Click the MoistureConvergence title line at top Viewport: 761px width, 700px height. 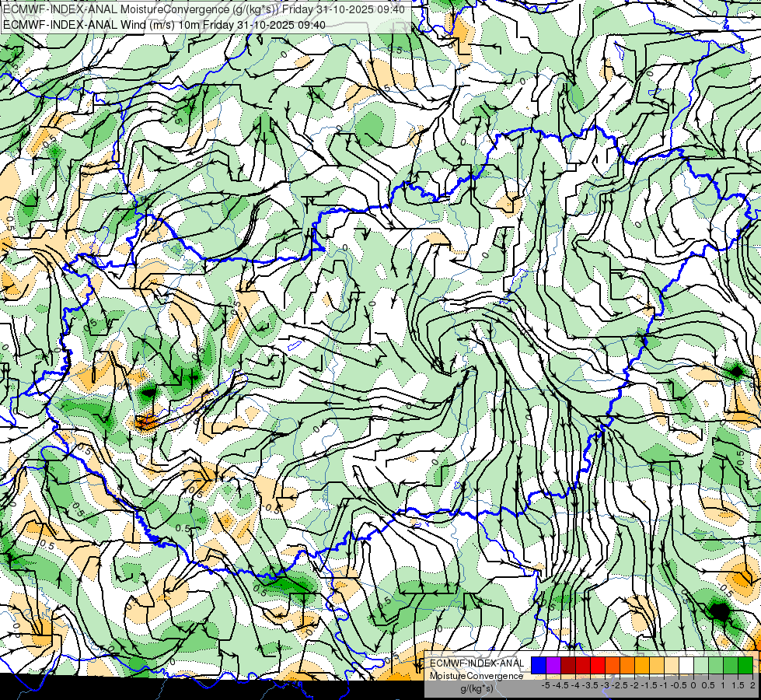(x=204, y=9)
